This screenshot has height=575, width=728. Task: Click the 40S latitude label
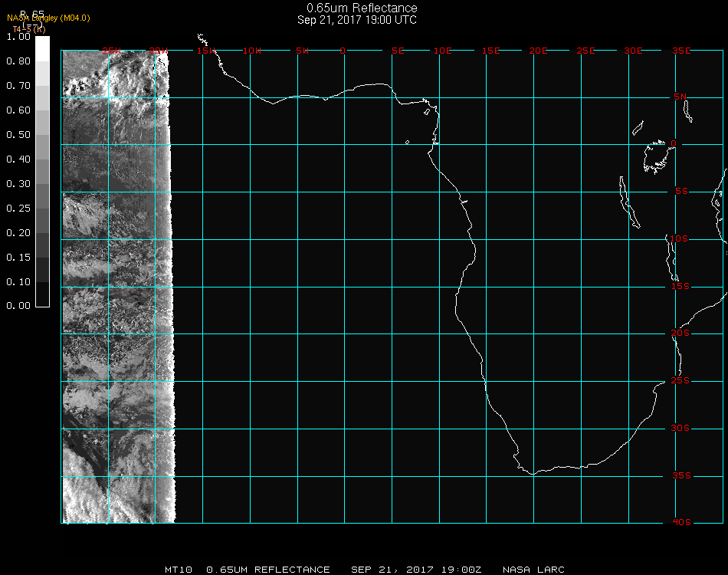[x=680, y=522]
